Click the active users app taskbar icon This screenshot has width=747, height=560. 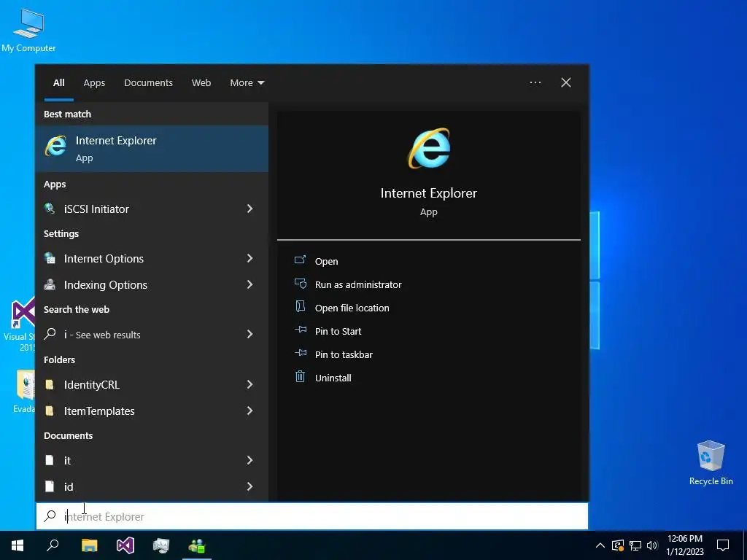pos(197,545)
